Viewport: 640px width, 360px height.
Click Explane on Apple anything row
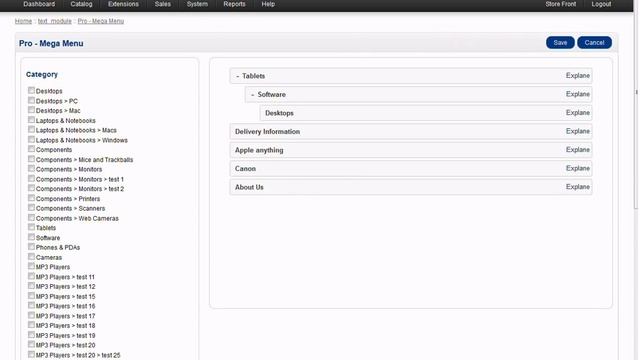pyautogui.click(x=578, y=149)
